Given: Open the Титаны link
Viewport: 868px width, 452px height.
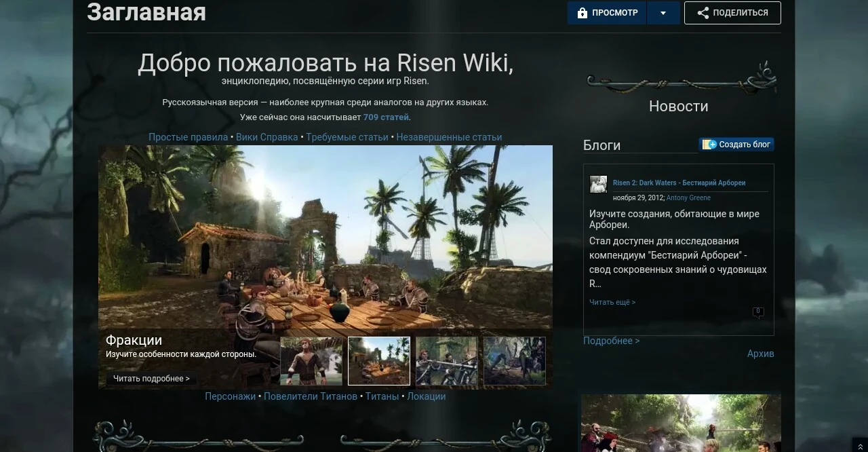Looking at the screenshot, I should (382, 396).
